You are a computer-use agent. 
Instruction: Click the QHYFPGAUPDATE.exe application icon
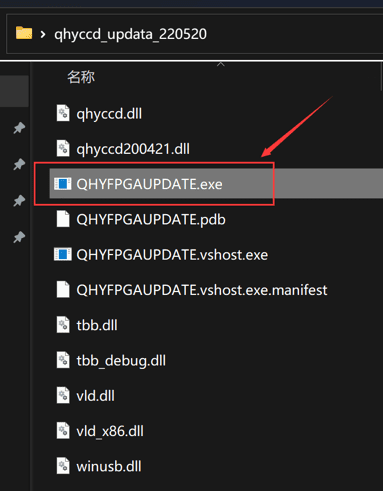click(63, 184)
